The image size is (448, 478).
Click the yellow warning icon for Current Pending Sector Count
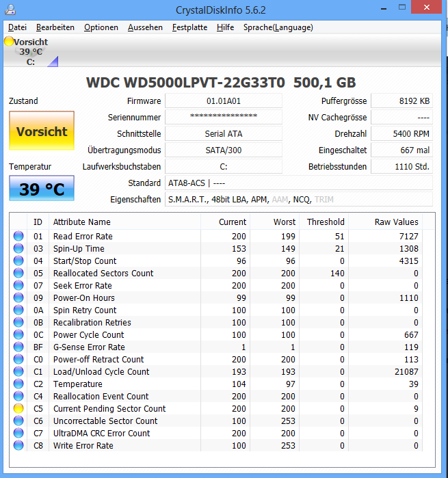coord(18,408)
